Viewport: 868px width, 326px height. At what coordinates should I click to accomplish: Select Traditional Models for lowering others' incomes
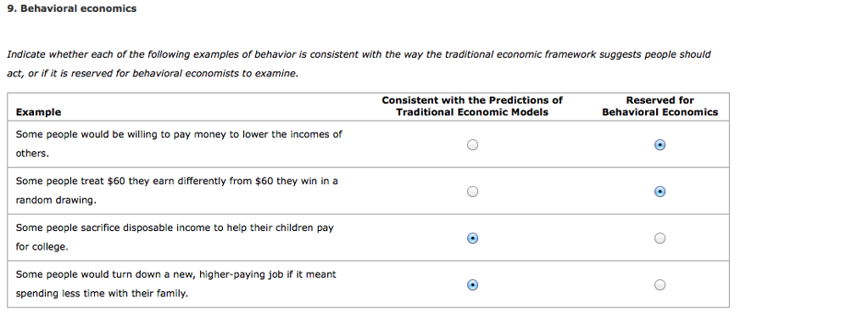[472, 144]
